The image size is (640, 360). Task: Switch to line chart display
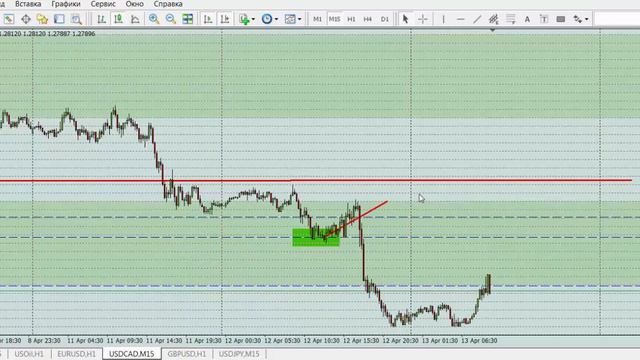135,19
